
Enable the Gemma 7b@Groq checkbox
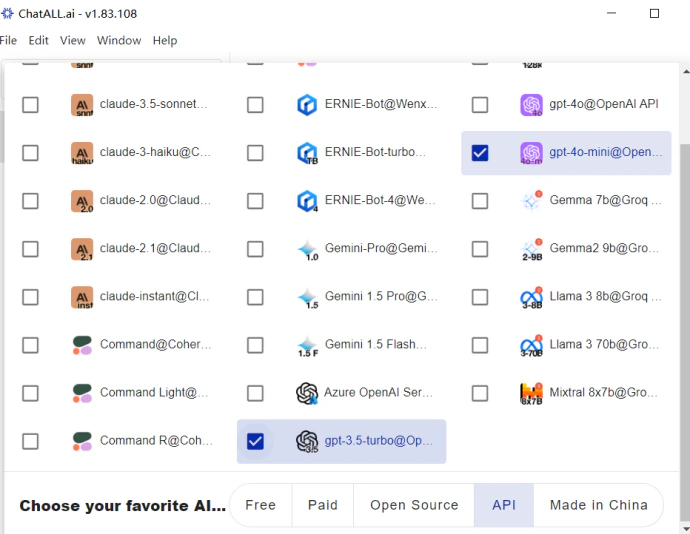coord(480,201)
